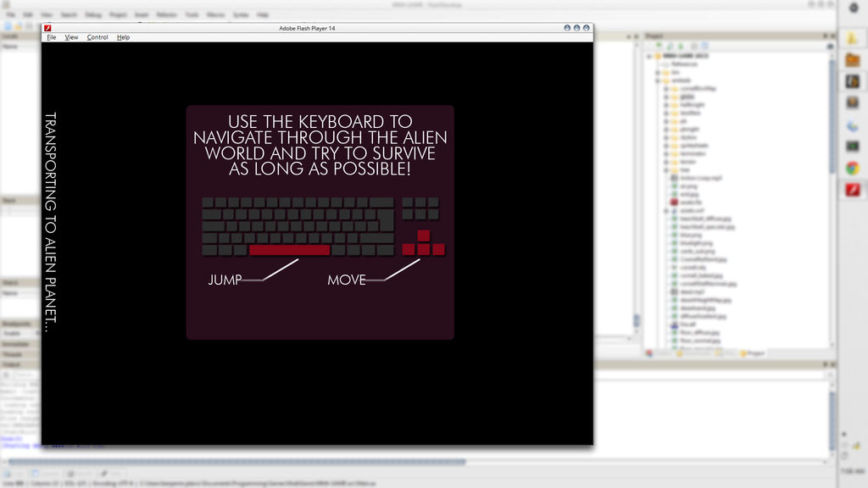Click the floor_diffuse.jpg image icon
This screenshot has width=868, height=488.
pyautogui.click(x=672, y=332)
